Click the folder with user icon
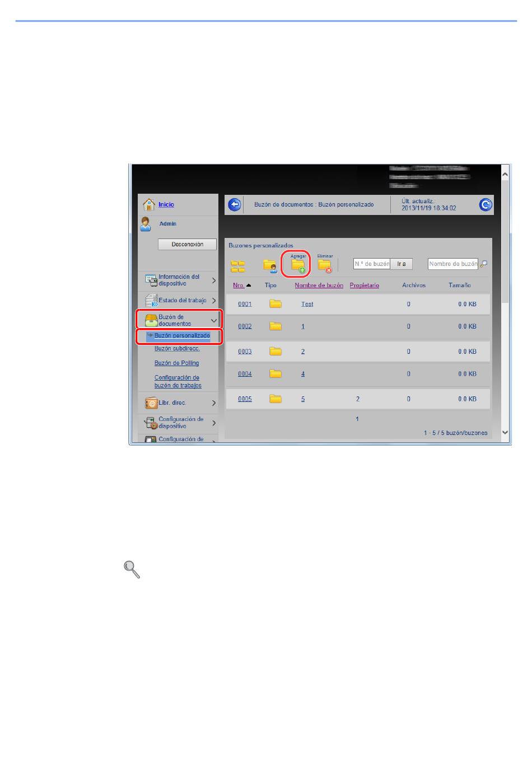532x767 pixels. coord(270,266)
